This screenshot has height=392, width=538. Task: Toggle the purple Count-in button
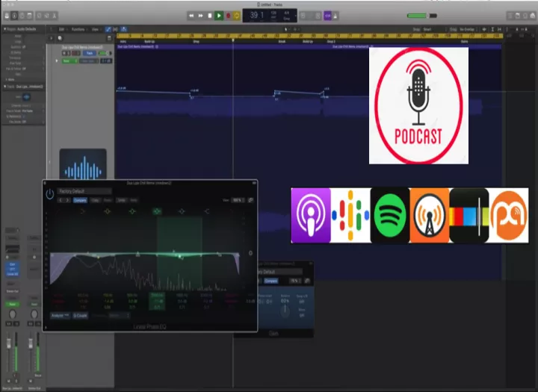coord(328,16)
